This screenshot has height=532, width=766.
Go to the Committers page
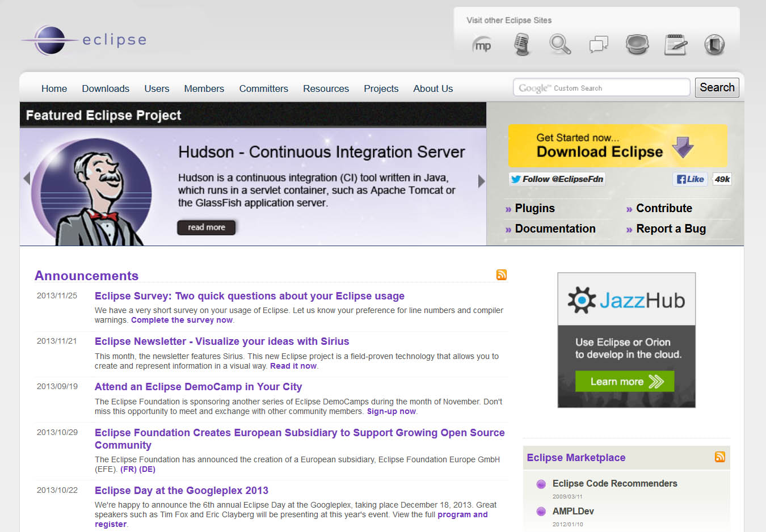263,88
